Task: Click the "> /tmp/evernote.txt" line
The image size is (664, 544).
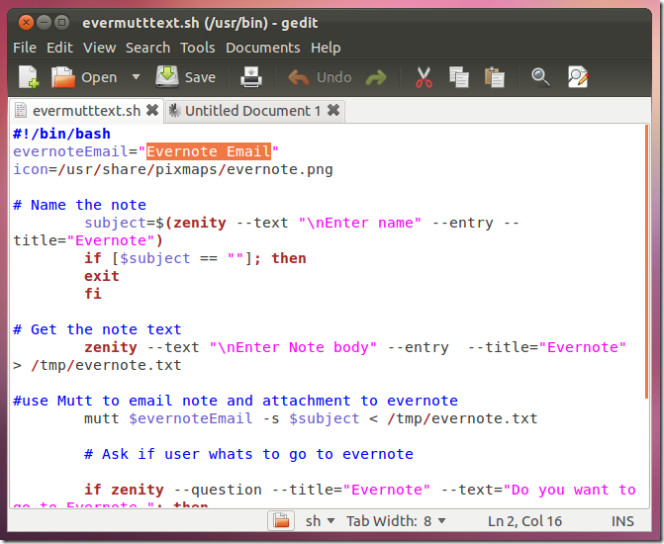Action: click(97, 365)
